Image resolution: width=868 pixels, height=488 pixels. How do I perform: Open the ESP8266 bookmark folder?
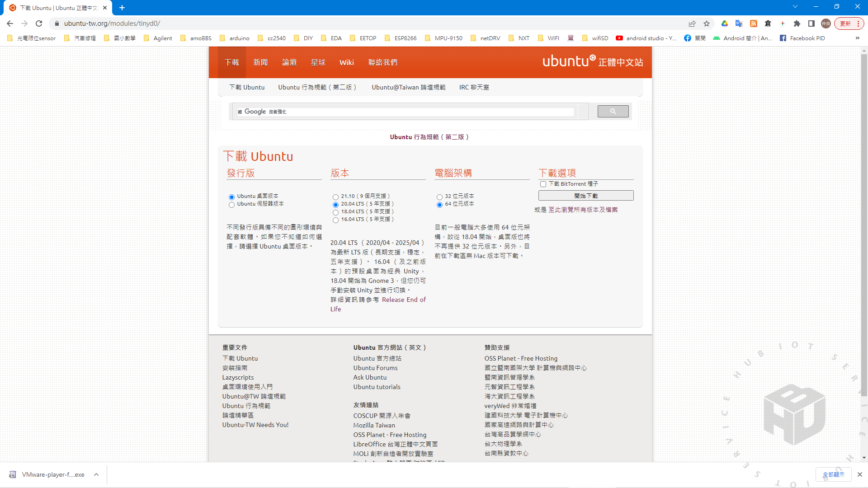click(401, 38)
